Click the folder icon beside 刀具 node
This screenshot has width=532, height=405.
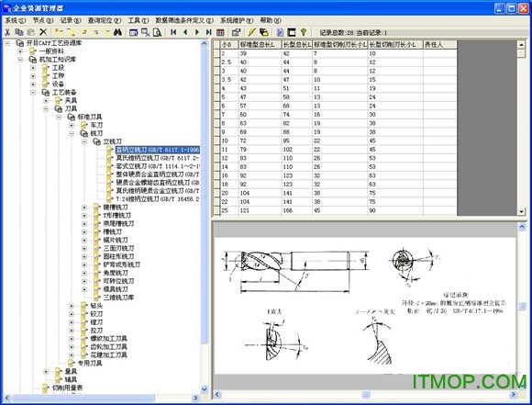coord(59,108)
